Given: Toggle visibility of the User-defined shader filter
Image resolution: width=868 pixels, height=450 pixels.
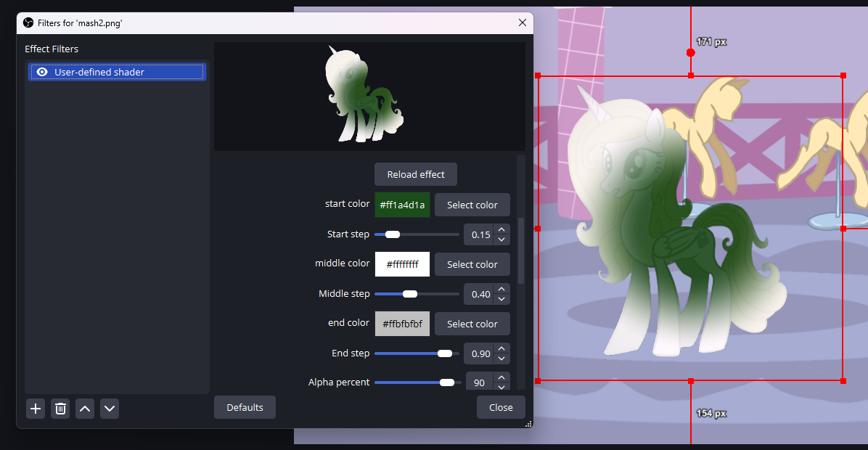Looking at the screenshot, I should 43,72.
